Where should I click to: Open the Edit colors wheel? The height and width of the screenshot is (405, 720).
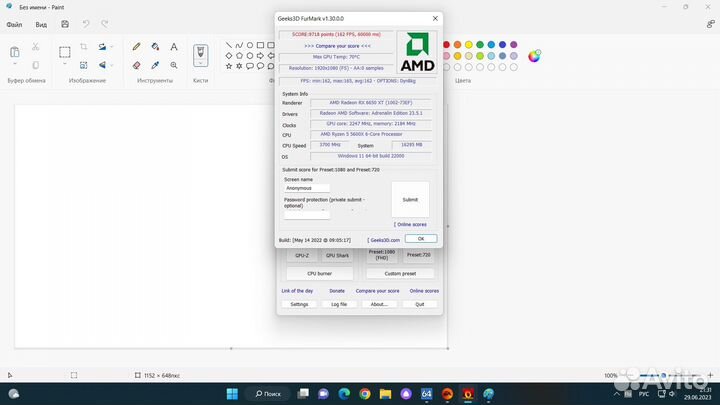point(534,56)
